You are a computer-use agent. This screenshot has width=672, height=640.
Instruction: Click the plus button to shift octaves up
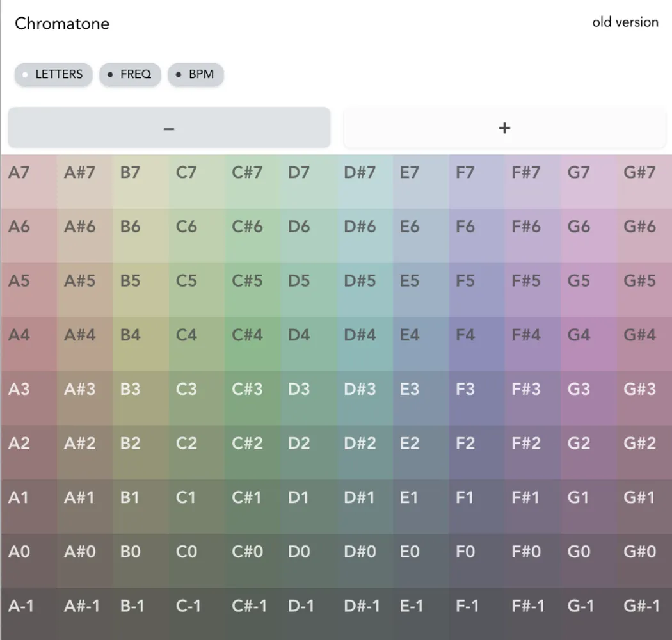tap(504, 127)
